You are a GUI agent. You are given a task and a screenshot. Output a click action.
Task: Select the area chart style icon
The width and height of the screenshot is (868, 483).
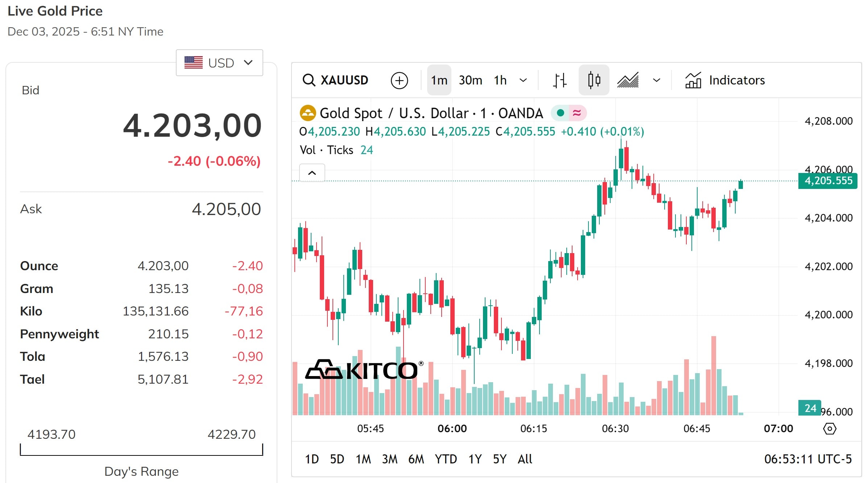[628, 80]
